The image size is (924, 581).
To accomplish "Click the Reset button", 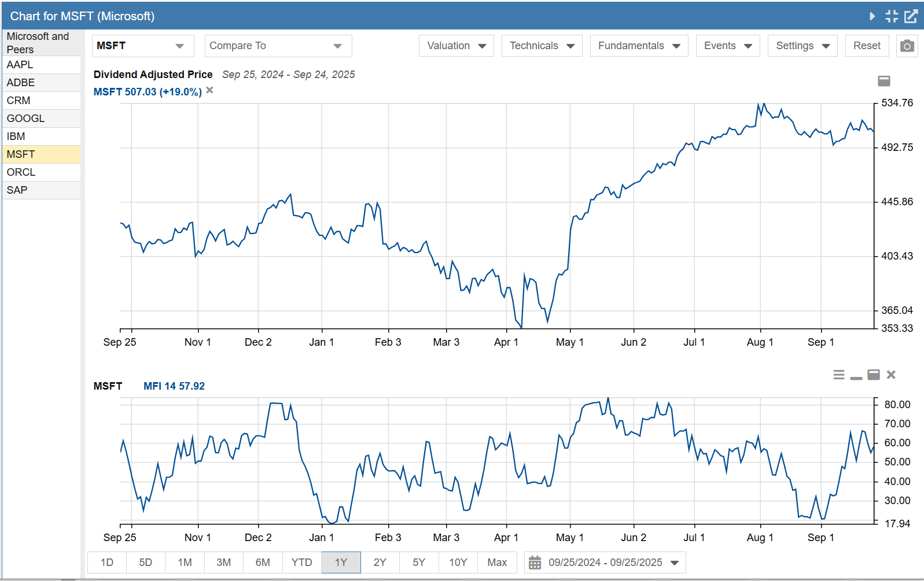I will pyautogui.click(x=866, y=46).
